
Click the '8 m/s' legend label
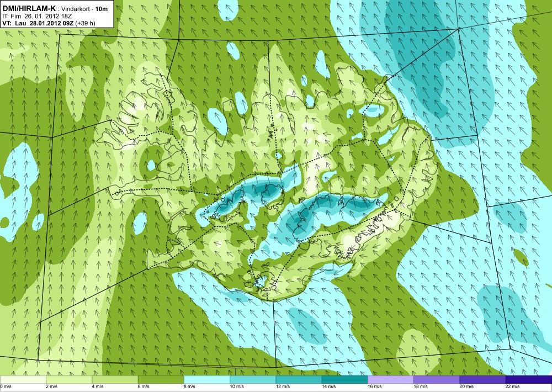point(189,386)
